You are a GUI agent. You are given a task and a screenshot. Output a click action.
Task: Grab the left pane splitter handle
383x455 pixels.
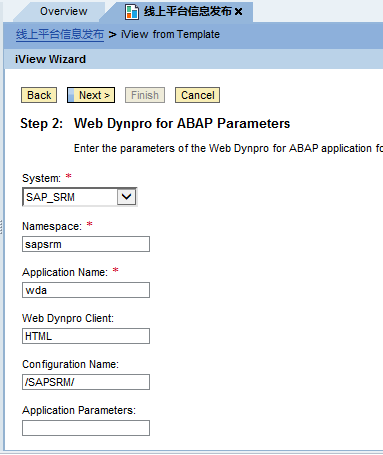tap(1, 227)
